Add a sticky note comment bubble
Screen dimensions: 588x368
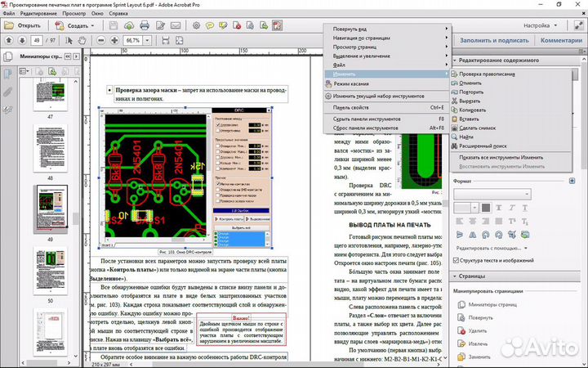click(210, 25)
